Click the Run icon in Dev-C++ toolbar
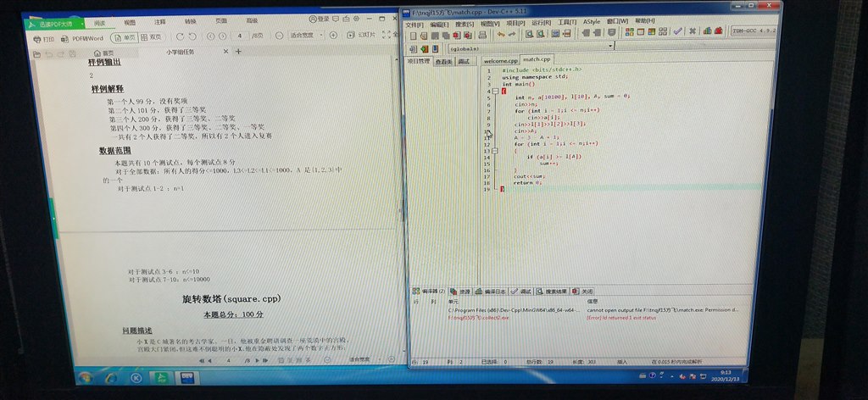The width and height of the screenshot is (868, 400). [641, 32]
